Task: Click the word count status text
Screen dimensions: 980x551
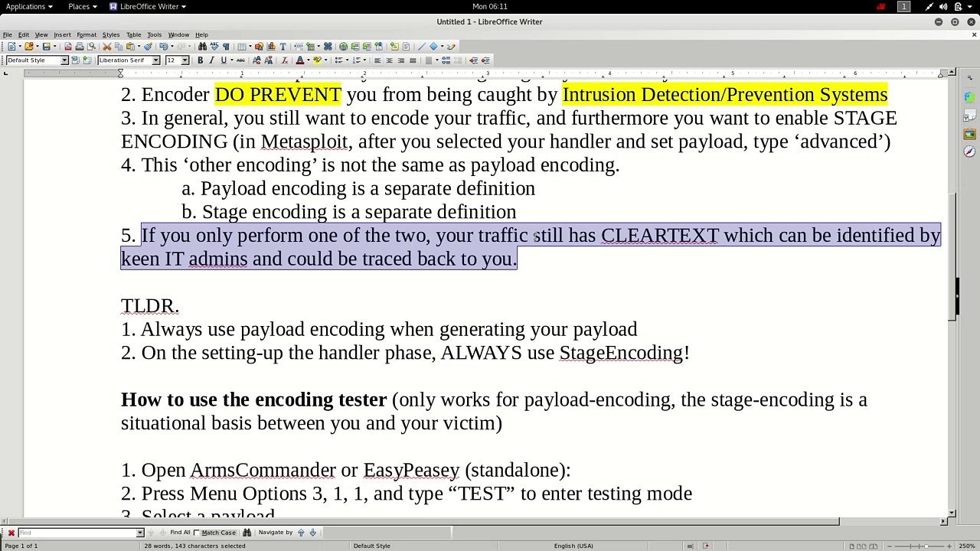Action: pos(194,546)
